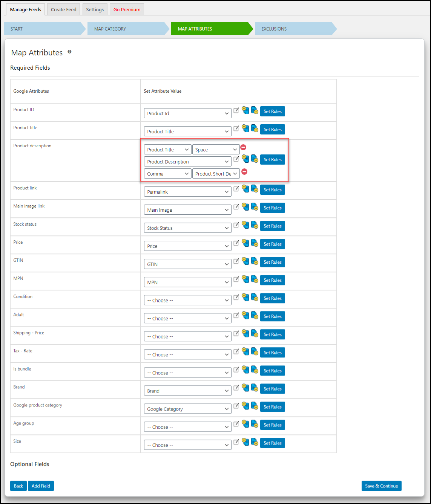The image size is (431, 504).
Task: Click edit pencil icon in Product description row
Action: [x=236, y=159]
